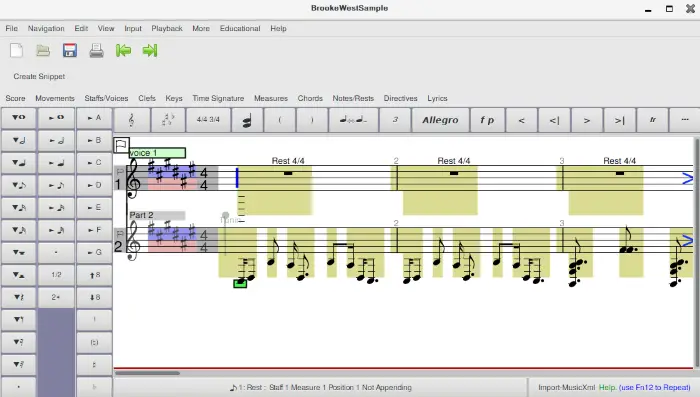Click the ellipsis more palette button
Viewport: 700px width, 397px height.
(685, 120)
